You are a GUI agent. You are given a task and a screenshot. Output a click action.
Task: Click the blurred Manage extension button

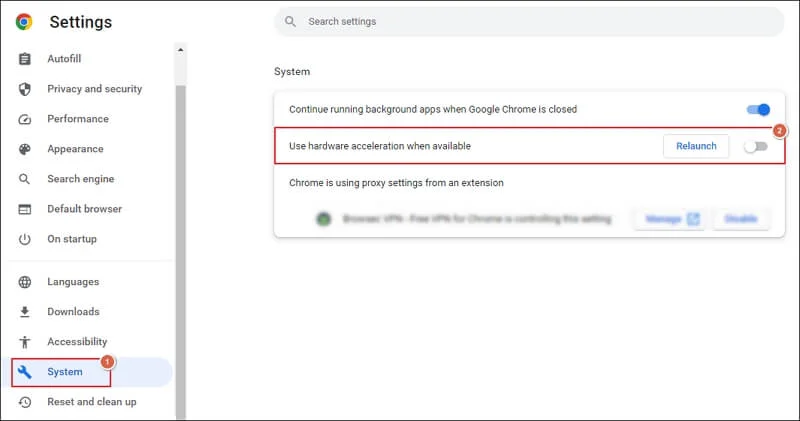(670, 219)
